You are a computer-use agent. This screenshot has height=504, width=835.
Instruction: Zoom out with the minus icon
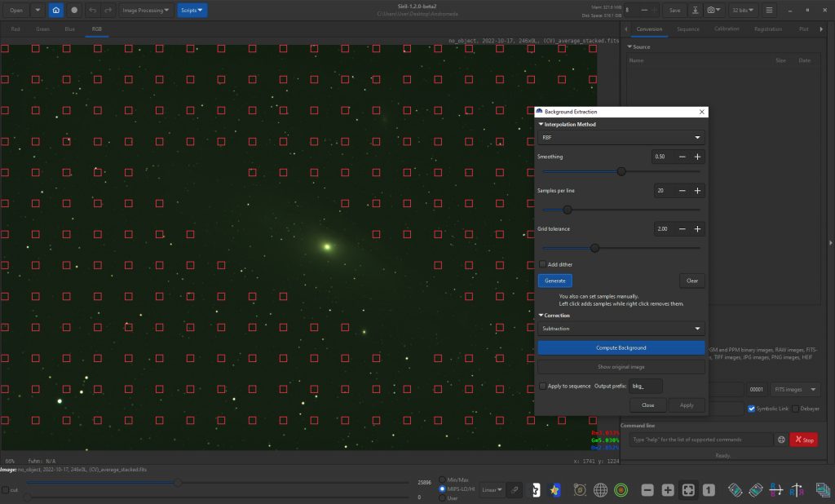click(647, 489)
